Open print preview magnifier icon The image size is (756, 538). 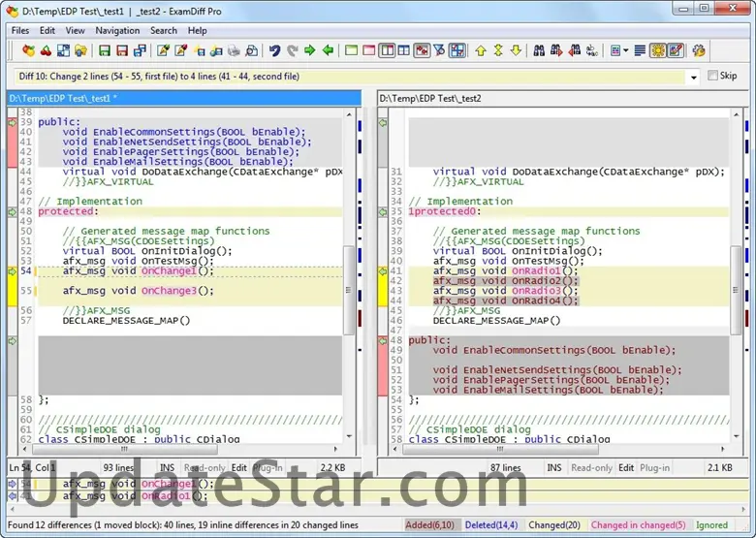click(251, 50)
